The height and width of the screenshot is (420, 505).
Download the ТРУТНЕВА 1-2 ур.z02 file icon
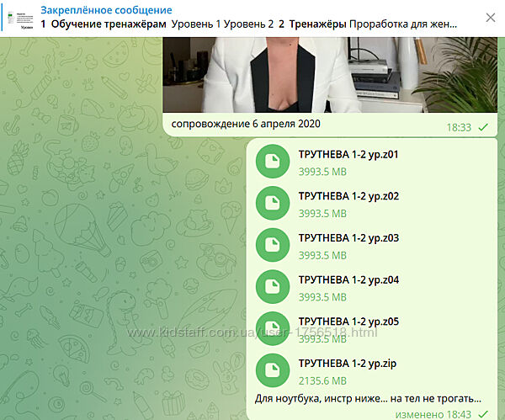(x=272, y=203)
